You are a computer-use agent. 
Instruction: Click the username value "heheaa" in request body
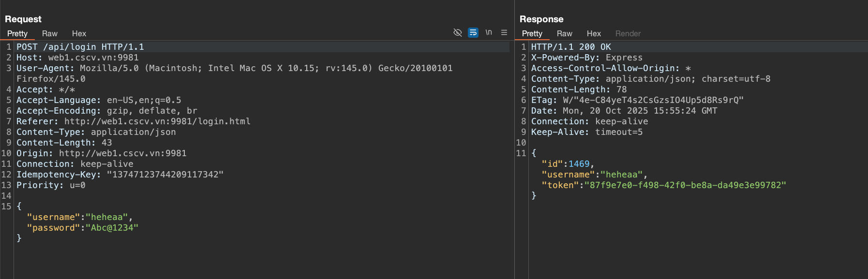(x=106, y=217)
